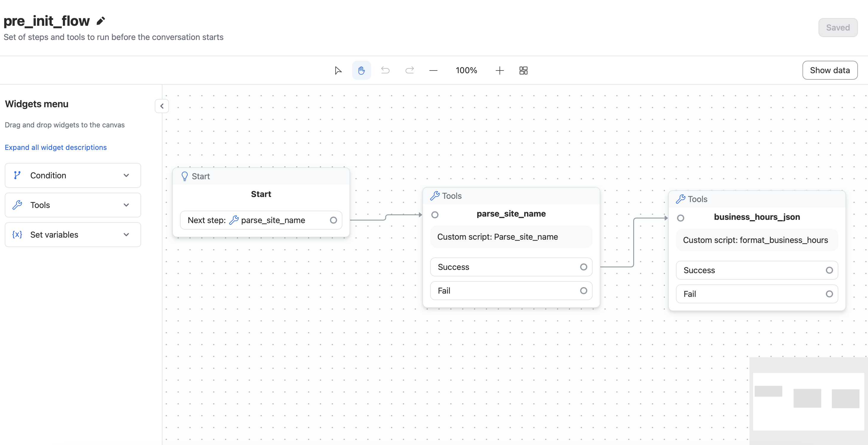
Task: Select the Condition widget label
Action: click(x=48, y=175)
